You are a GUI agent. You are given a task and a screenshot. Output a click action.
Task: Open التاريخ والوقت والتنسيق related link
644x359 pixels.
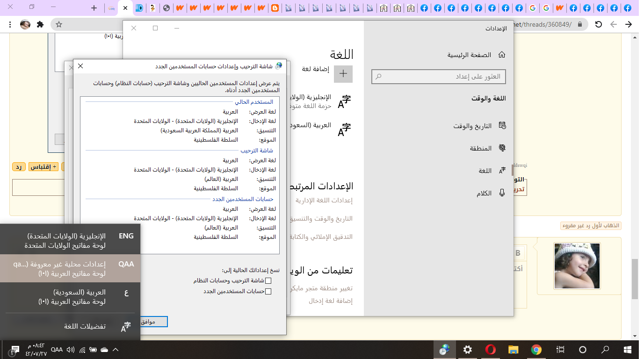click(x=322, y=218)
